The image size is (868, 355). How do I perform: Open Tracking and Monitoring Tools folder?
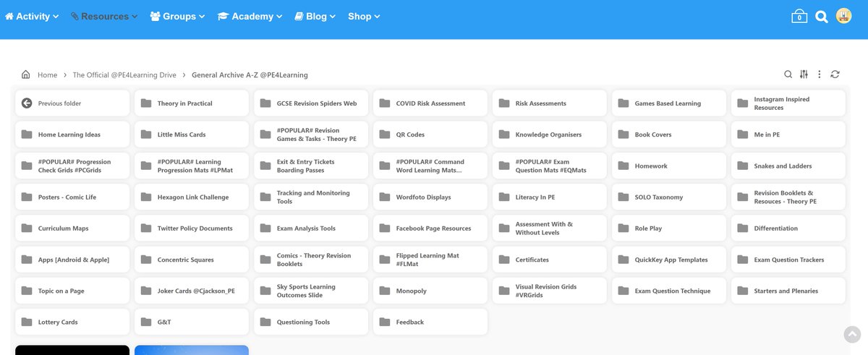[x=311, y=197]
